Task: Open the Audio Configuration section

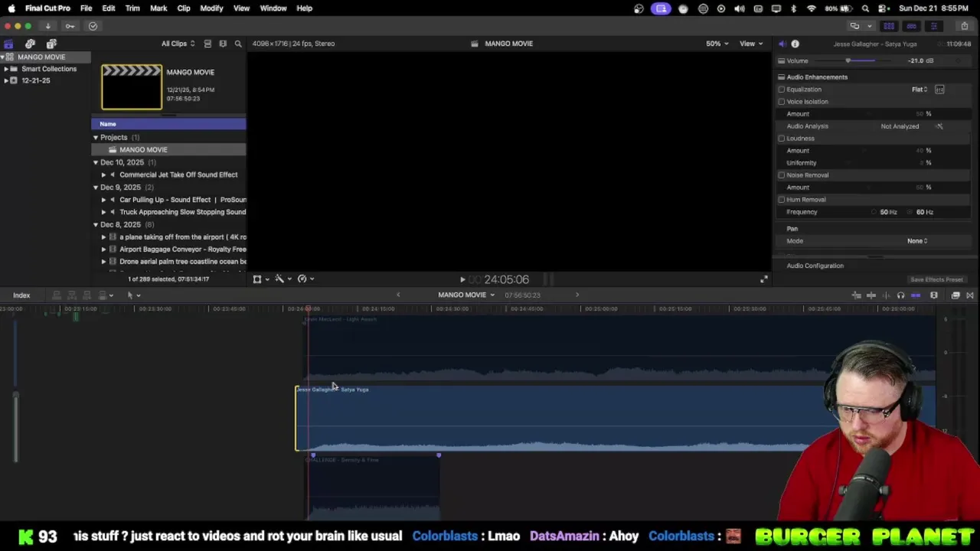Action: [815, 266]
